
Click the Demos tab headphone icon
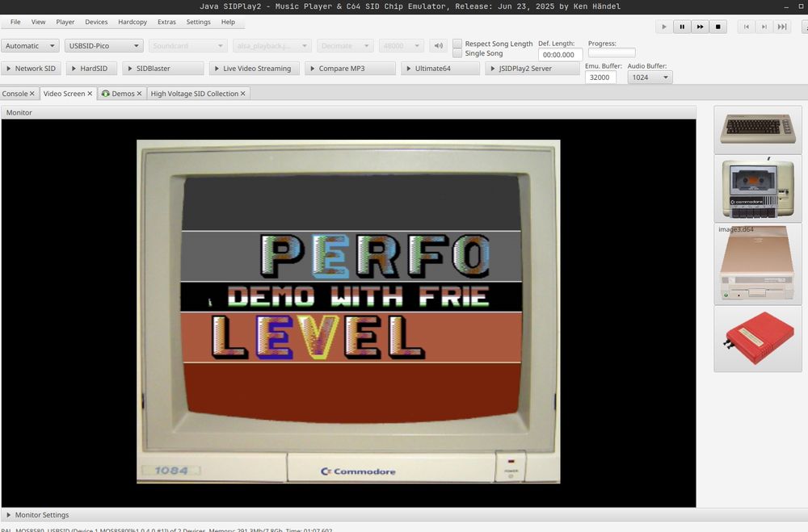coord(106,94)
